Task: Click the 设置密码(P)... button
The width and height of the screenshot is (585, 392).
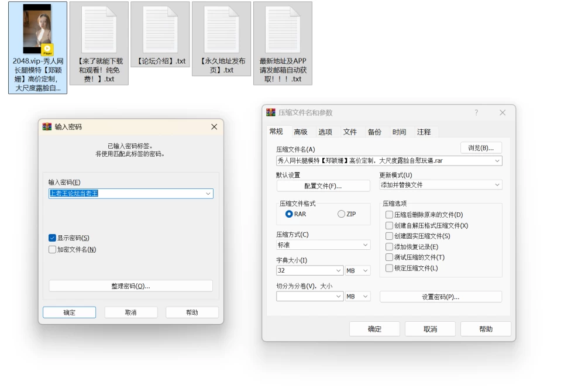Action: coord(441,297)
